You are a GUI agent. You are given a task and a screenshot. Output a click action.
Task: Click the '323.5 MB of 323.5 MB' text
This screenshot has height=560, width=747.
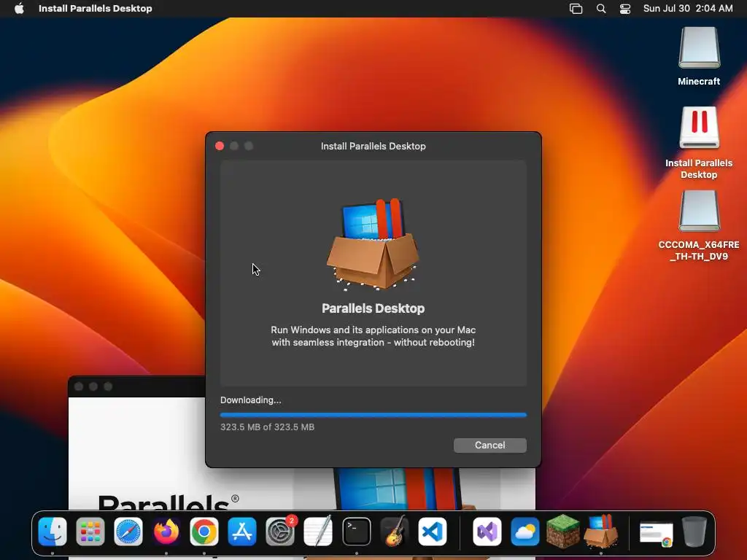267,427
